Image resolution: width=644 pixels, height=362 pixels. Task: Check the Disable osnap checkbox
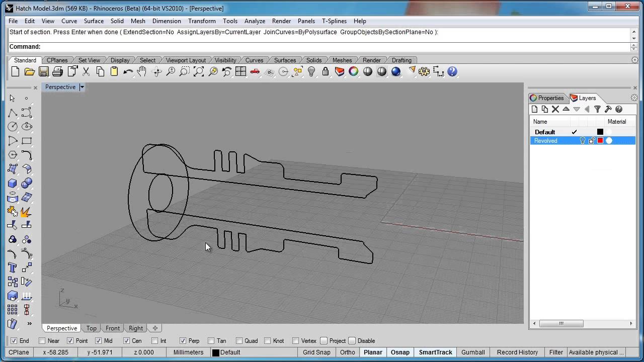click(352, 341)
